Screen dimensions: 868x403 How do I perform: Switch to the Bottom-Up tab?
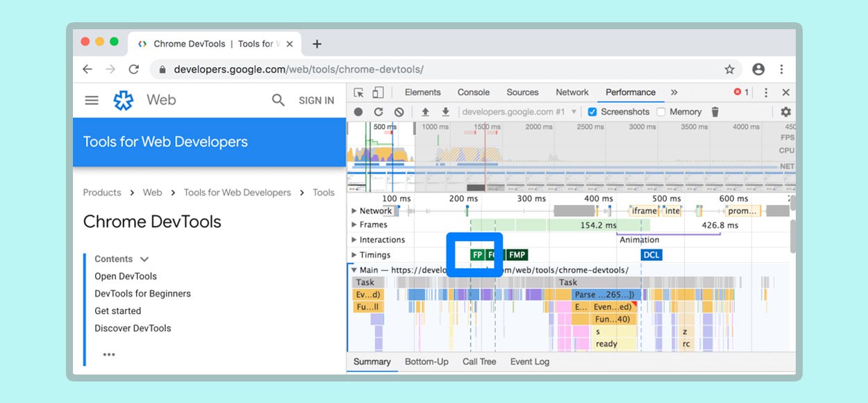coord(426,361)
